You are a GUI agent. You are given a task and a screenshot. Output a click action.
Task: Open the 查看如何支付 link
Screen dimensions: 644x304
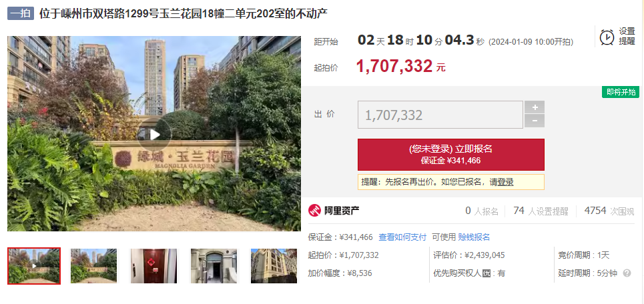[x=402, y=237]
